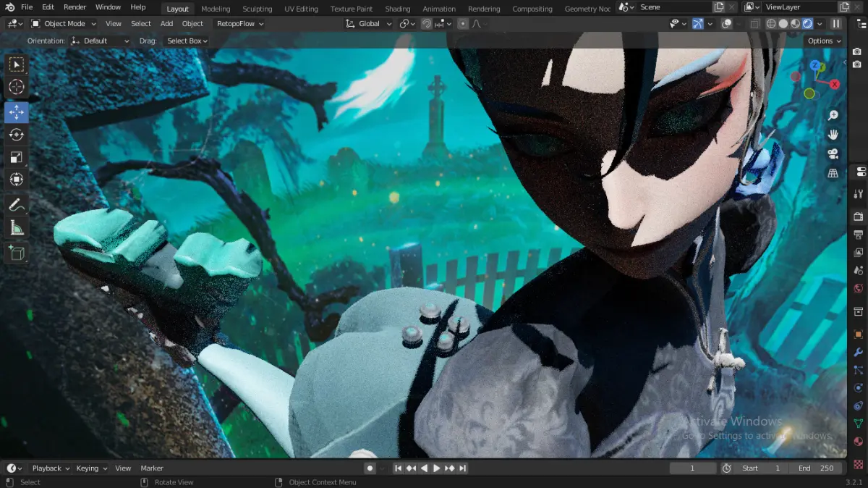Image resolution: width=868 pixels, height=488 pixels.
Task: Open the Object properties orange square tab
Action: pos(859,334)
